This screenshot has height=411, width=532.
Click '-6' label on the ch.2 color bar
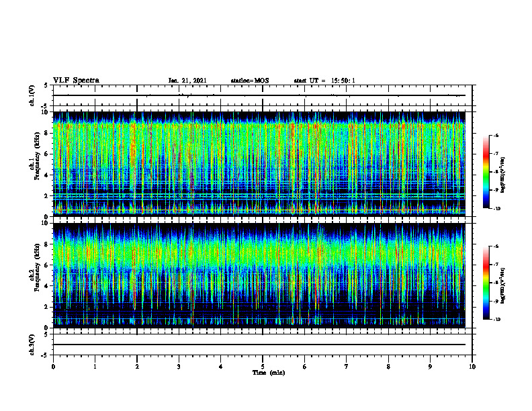click(495, 246)
